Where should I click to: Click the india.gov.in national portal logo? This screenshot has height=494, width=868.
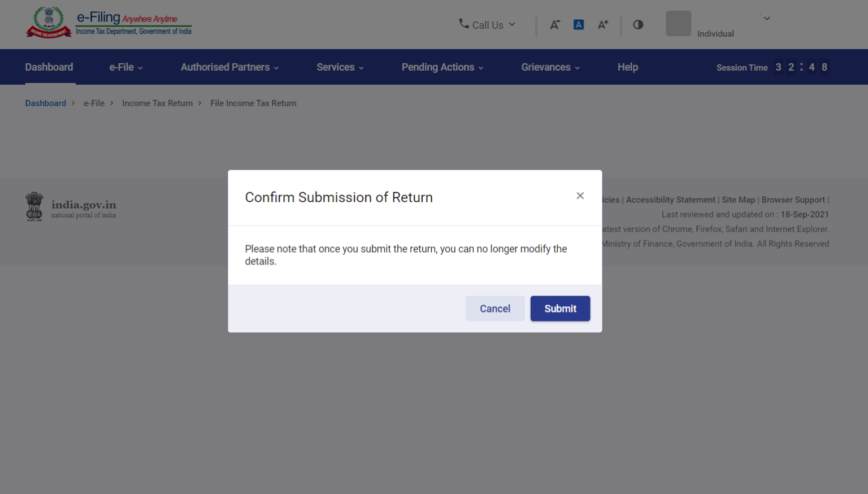[x=71, y=206]
